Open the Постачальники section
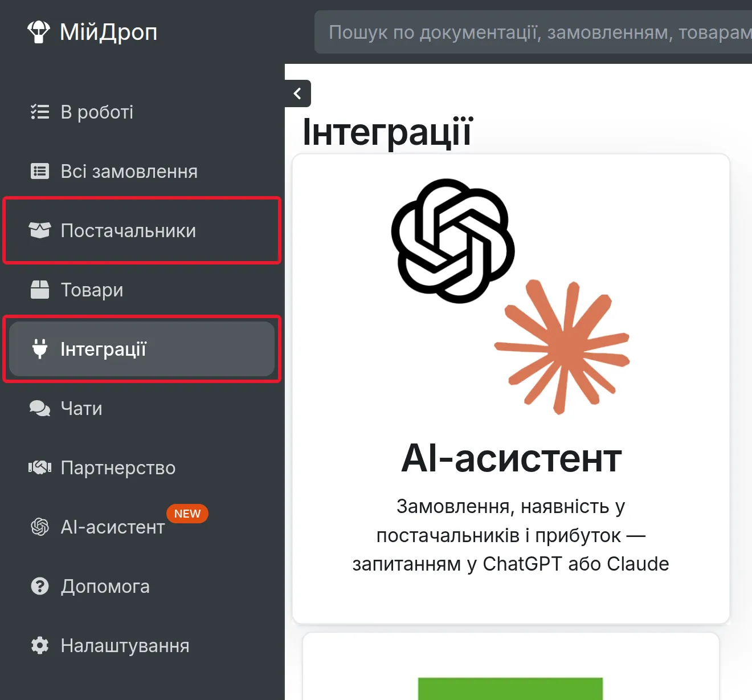 tap(142, 230)
